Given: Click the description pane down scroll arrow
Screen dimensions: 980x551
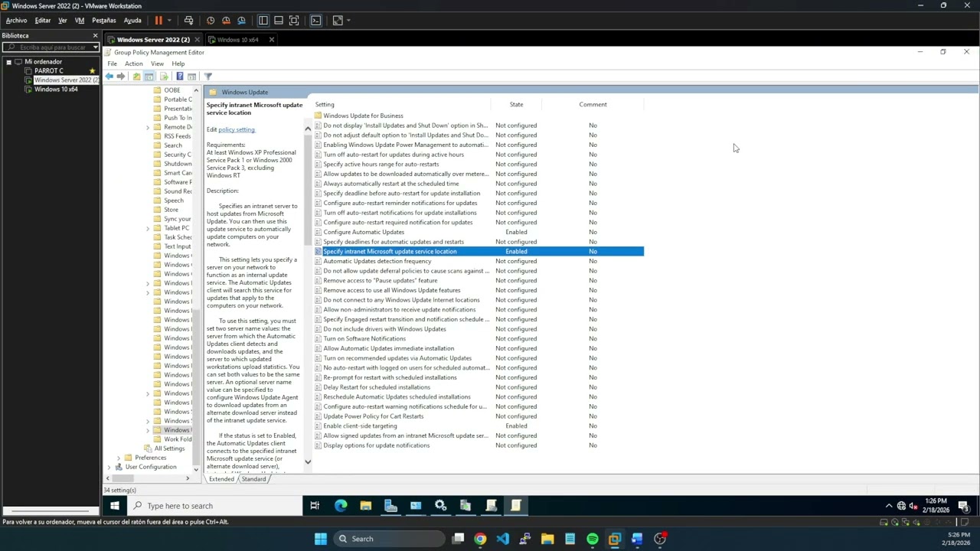Looking at the screenshot, I should pos(308,461).
